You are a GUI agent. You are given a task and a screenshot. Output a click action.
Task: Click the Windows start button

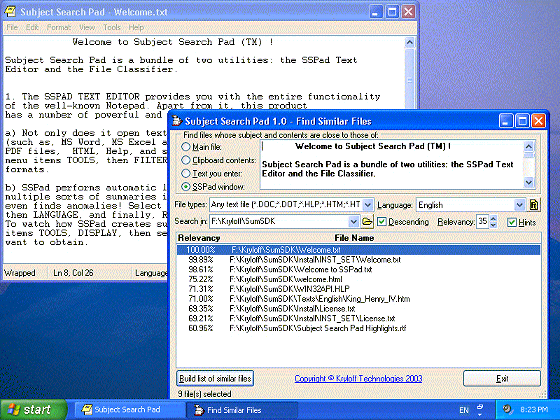click(34, 410)
